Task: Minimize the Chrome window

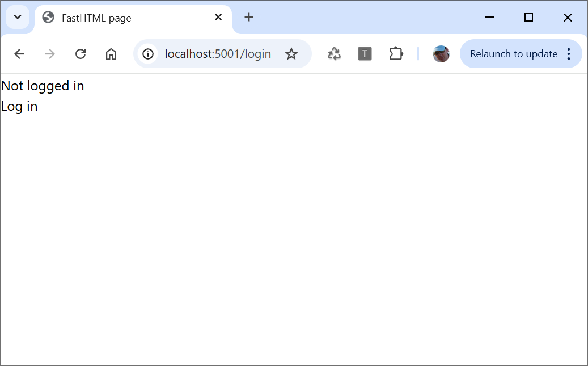Action: pyautogui.click(x=490, y=18)
